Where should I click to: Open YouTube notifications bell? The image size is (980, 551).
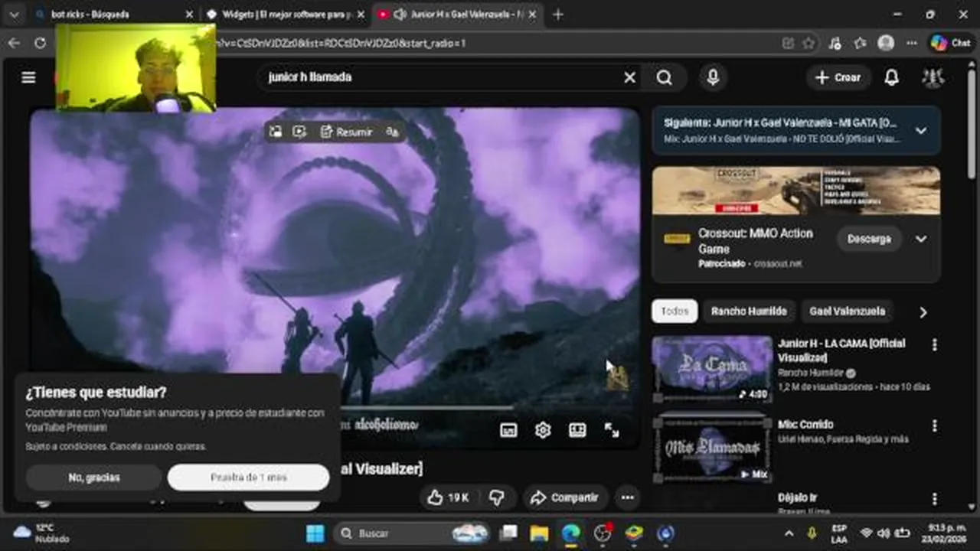tap(892, 77)
